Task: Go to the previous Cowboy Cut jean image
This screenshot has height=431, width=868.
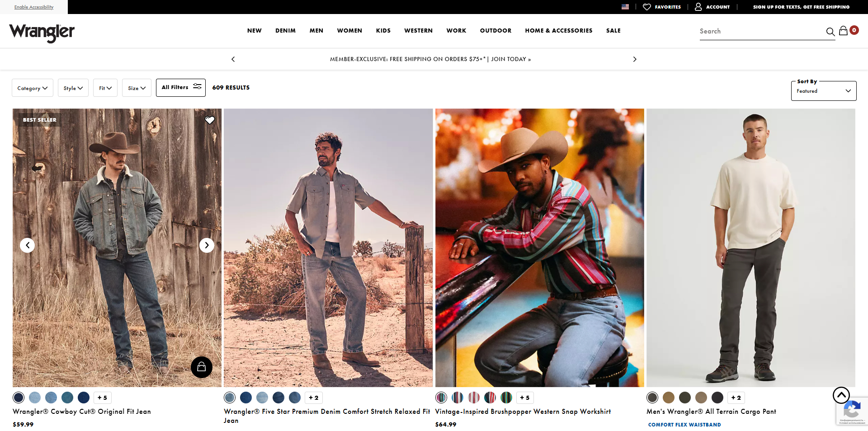Action: [x=28, y=245]
